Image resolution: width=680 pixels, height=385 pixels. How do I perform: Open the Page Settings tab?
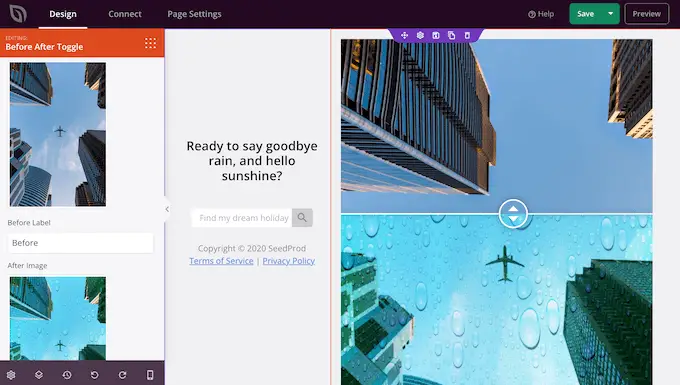point(194,14)
